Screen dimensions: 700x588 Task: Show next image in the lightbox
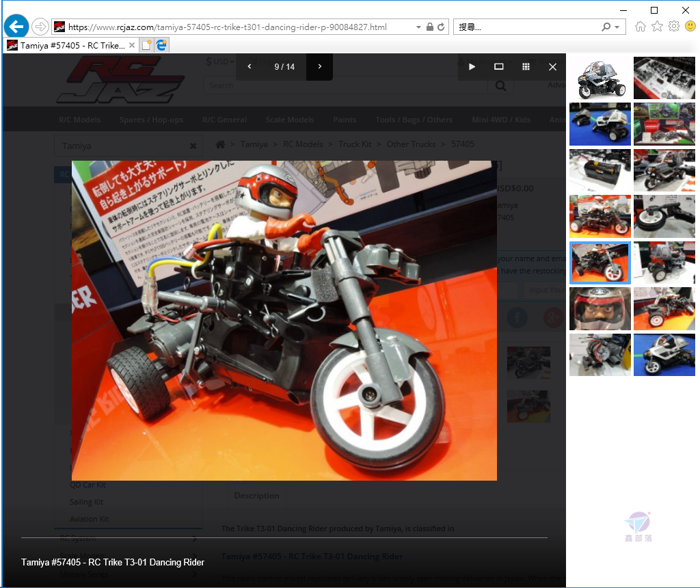point(320,66)
